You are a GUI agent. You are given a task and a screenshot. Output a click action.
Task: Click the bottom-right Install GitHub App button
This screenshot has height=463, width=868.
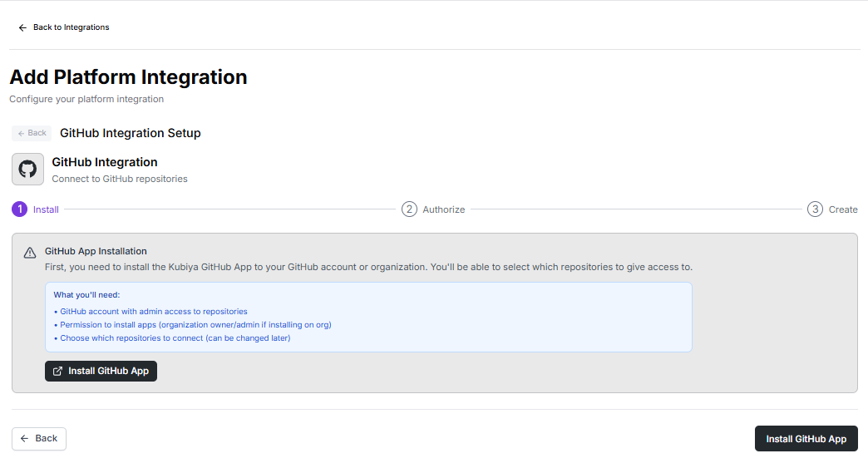[x=806, y=439]
